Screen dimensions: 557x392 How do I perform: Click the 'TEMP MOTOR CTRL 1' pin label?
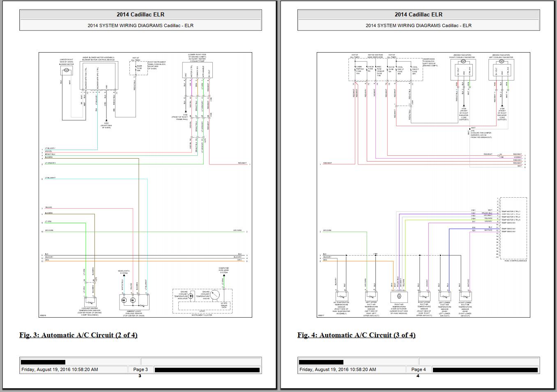tap(511, 212)
